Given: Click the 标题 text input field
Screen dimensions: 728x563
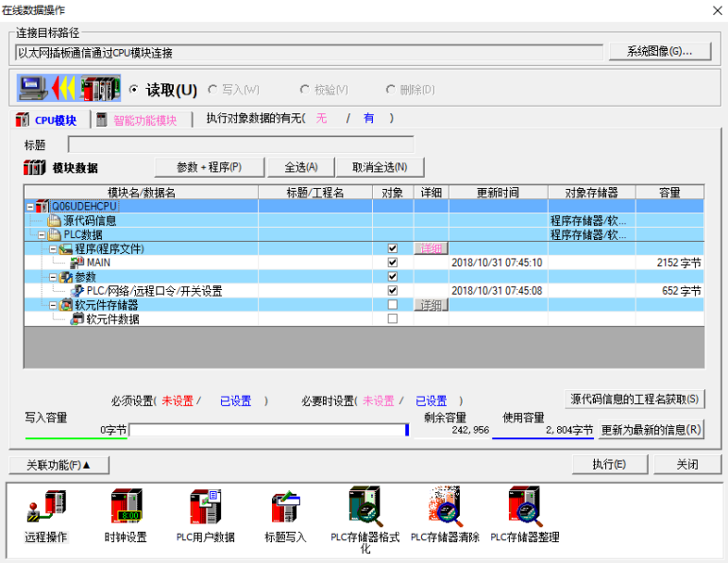Looking at the screenshot, I should tap(241, 145).
